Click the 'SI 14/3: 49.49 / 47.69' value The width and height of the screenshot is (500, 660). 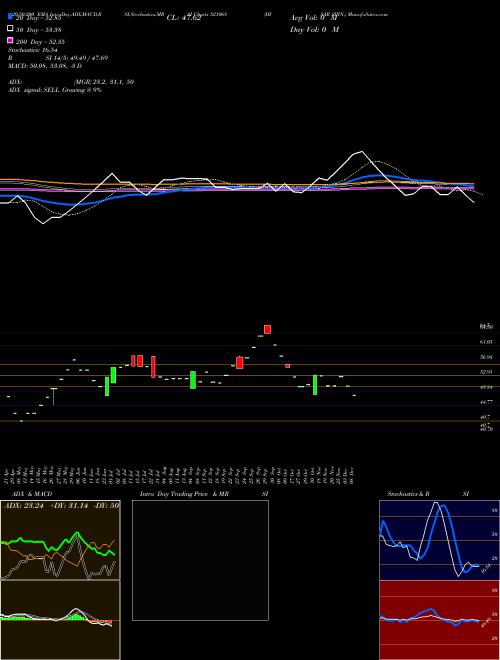click(x=77, y=58)
